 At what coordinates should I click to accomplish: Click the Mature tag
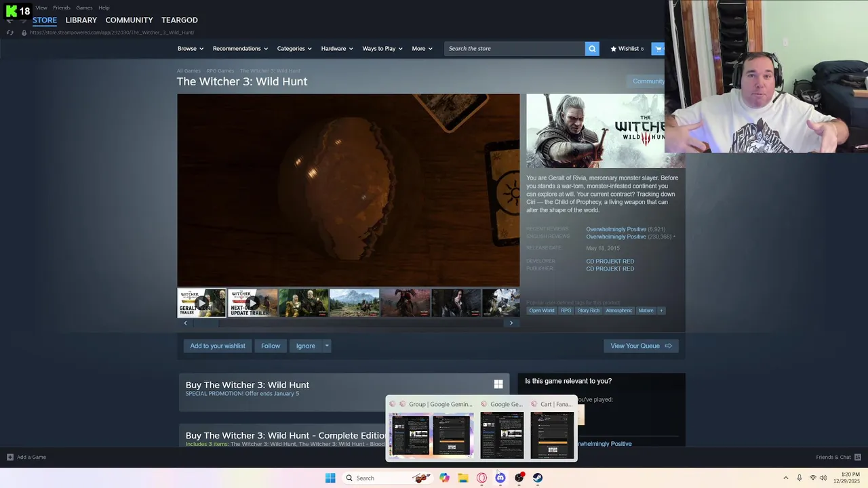pos(646,310)
